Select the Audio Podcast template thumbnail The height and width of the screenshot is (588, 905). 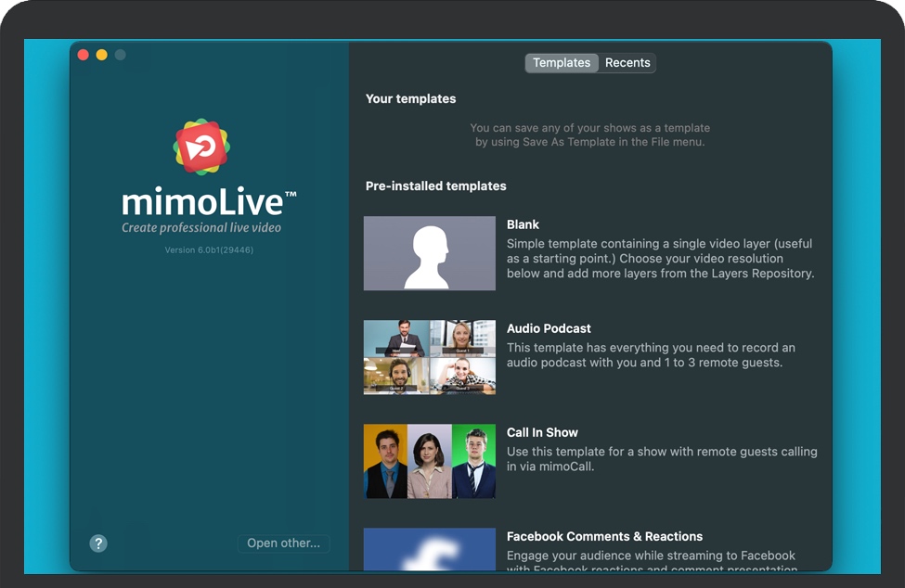coord(430,357)
